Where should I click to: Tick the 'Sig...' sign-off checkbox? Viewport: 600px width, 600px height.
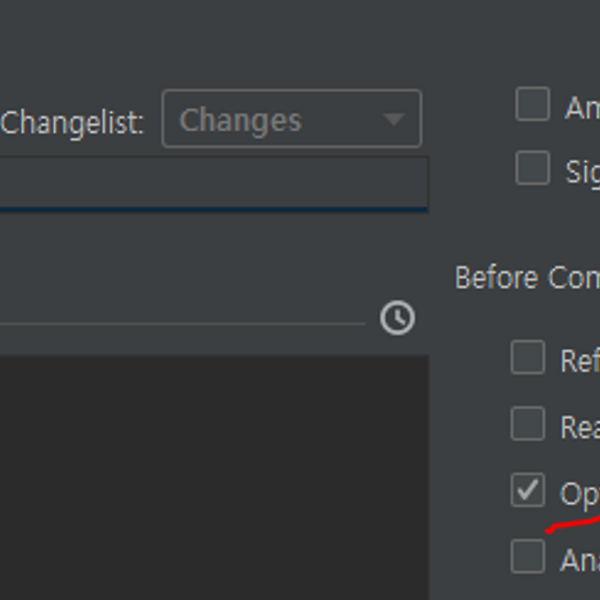click(x=532, y=168)
